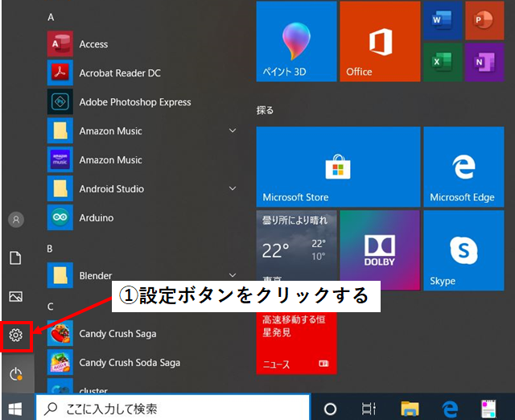
Task: Open the Microsoft Edge tile
Action: [x=463, y=167]
